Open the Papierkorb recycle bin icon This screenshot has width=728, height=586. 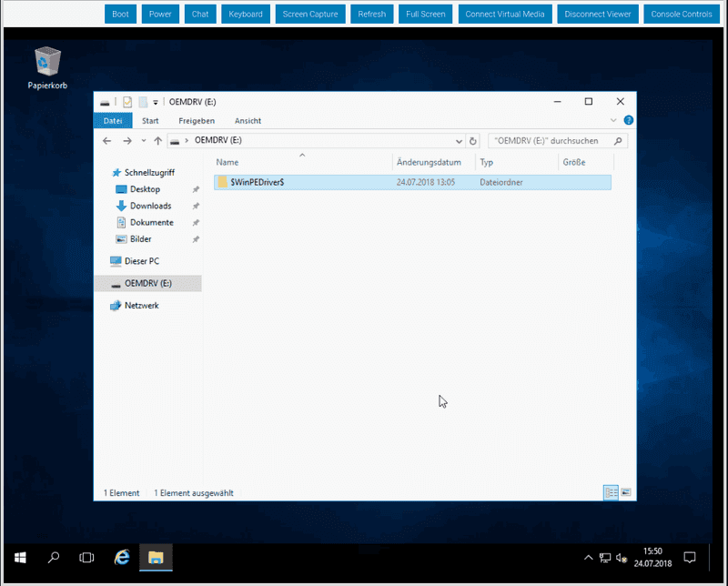[47, 64]
